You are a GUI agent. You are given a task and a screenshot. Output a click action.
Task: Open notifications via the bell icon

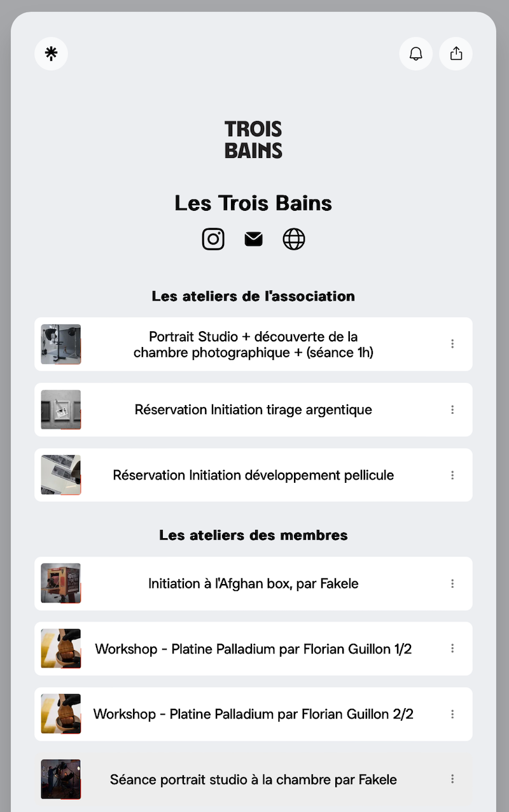tap(416, 53)
